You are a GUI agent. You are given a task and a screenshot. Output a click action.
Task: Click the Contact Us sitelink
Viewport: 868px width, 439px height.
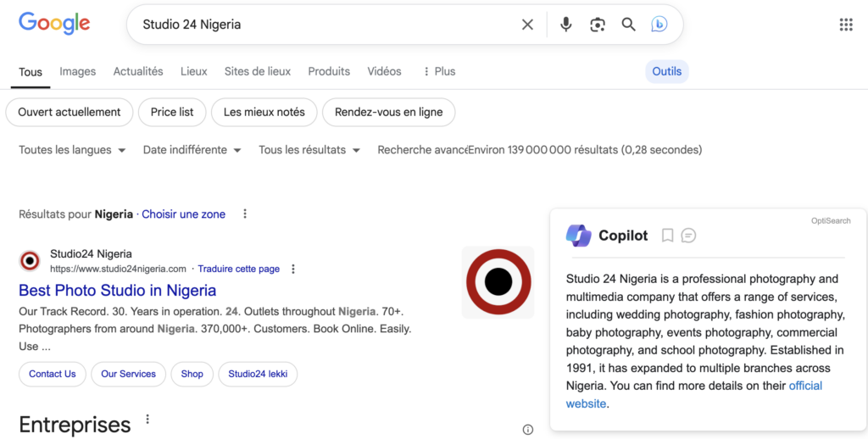pos(53,375)
